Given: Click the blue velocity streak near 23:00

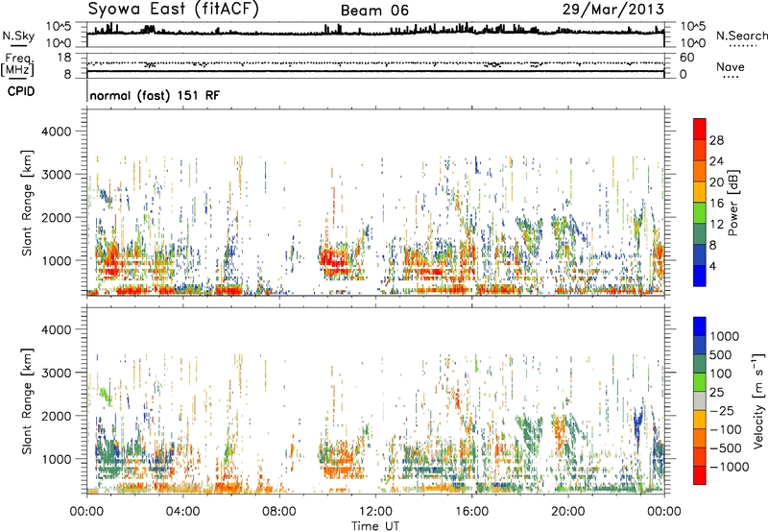Looking at the screenshot, I should (637, 425).
